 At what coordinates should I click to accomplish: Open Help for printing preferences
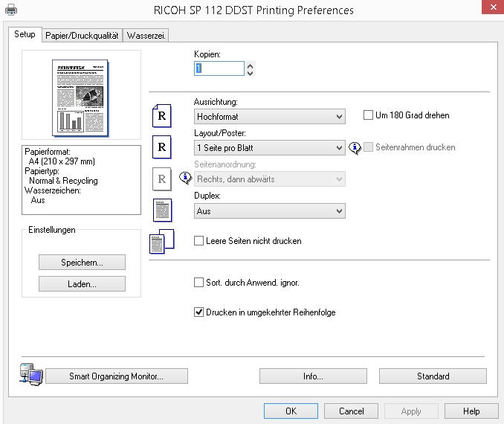[471, 411]
